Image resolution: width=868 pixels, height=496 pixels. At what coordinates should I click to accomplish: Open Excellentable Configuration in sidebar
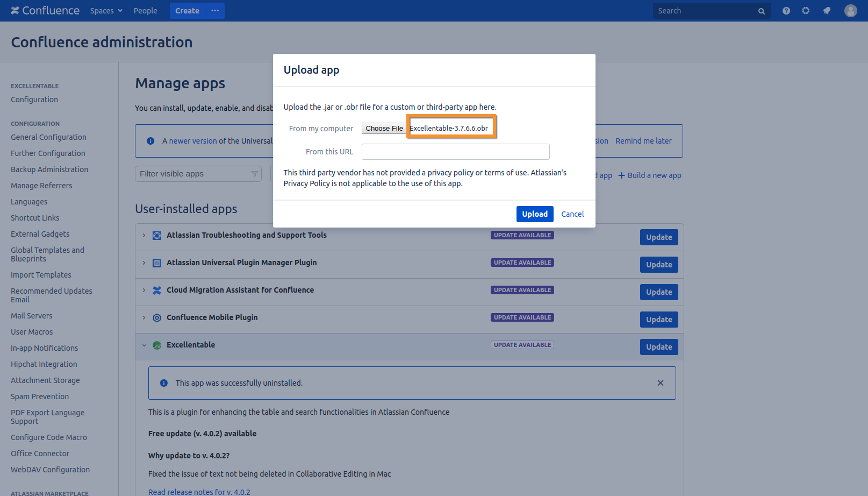click(x=34, y=100)
